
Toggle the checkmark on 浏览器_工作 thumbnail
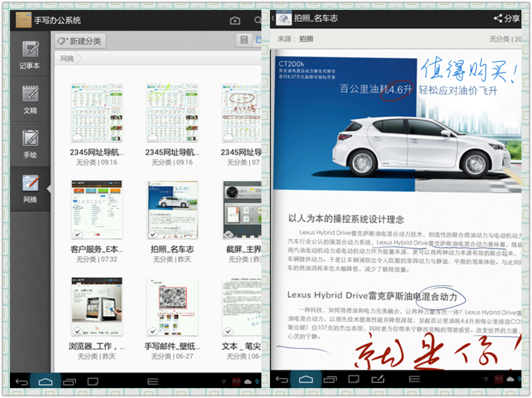point(77,331)
